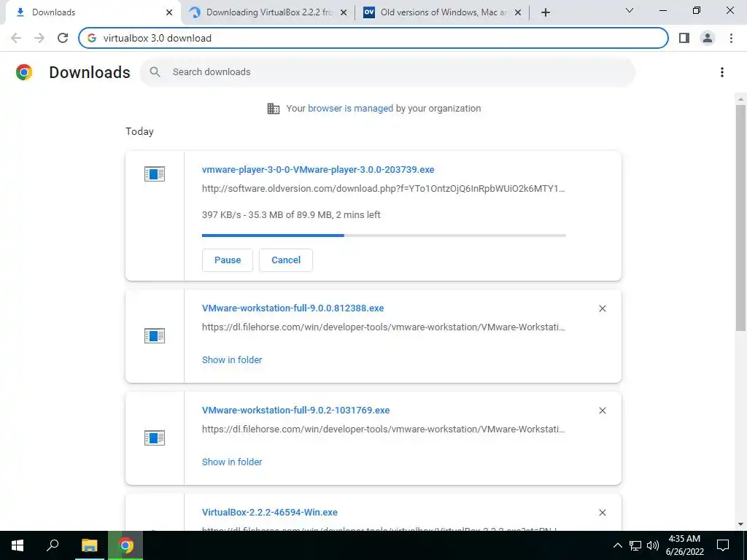Screen dimensions: 747x560
Task: Open VMware-workstation-full-9.0.0.812388.exe link
Action: click(293, 308)
